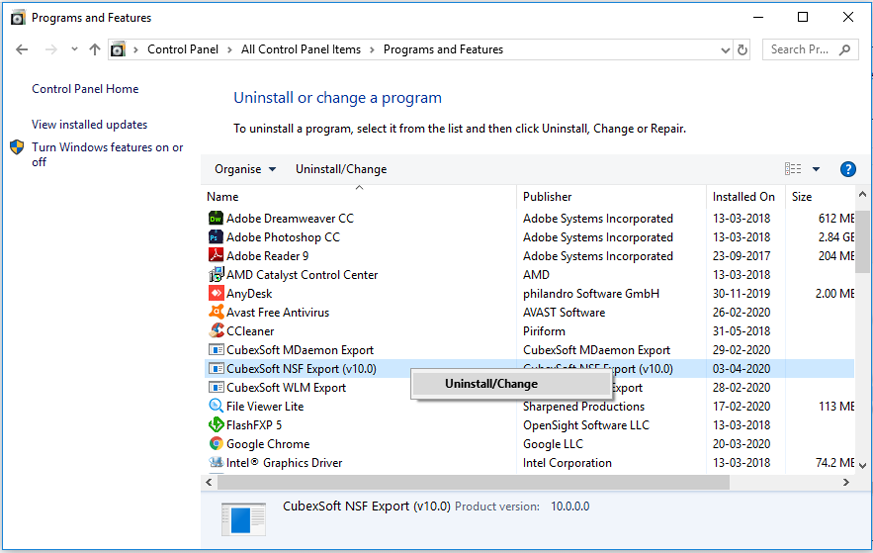Sort by the Size column header
Screen dimensions: 873x553
(820, 197)
